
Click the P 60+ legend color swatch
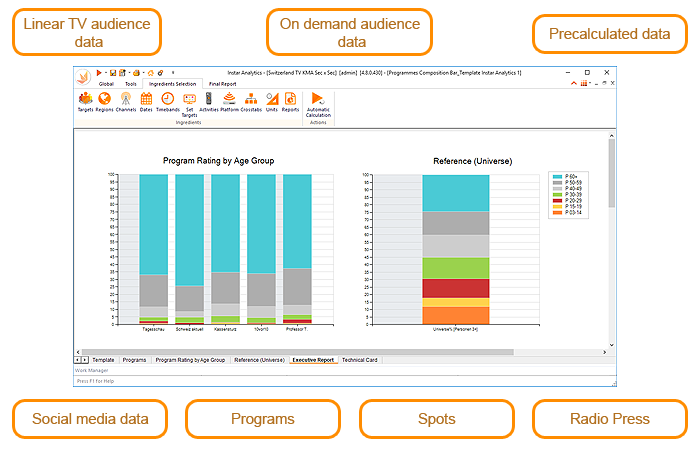(x=556, y=177)
